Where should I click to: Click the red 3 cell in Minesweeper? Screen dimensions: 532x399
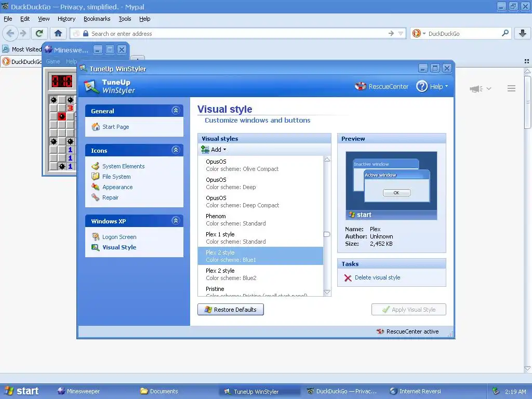click(70, 108)
